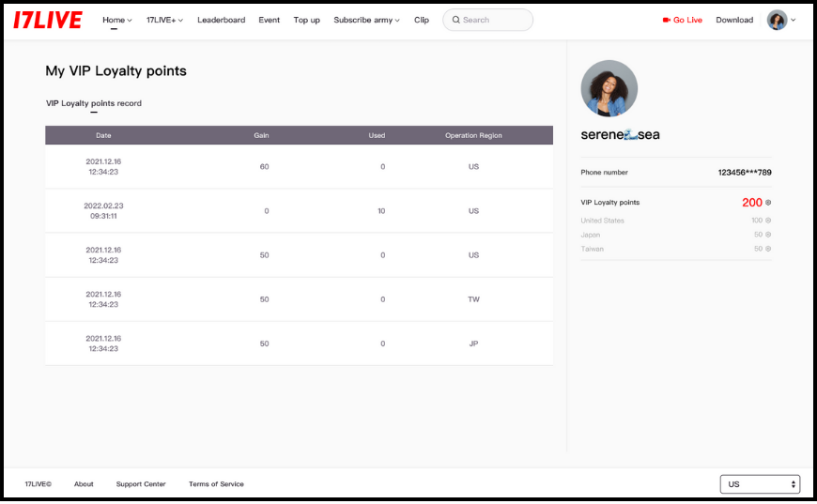This screenshot has width=817, height=504.
Task: Go to the Event page
Action: click(x=269, y=20)
